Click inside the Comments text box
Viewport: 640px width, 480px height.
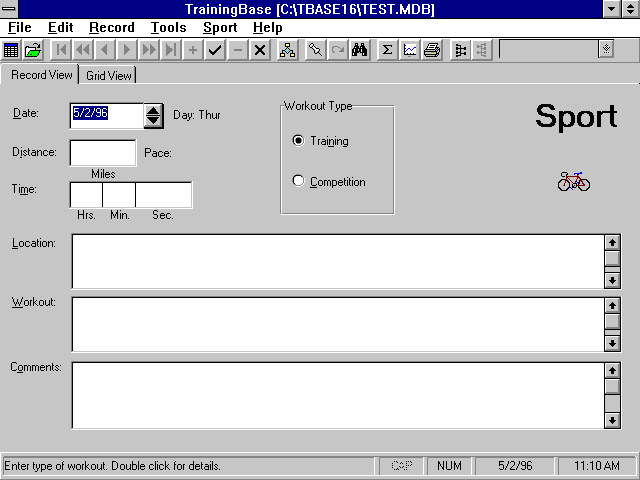(x=336, y=395)
